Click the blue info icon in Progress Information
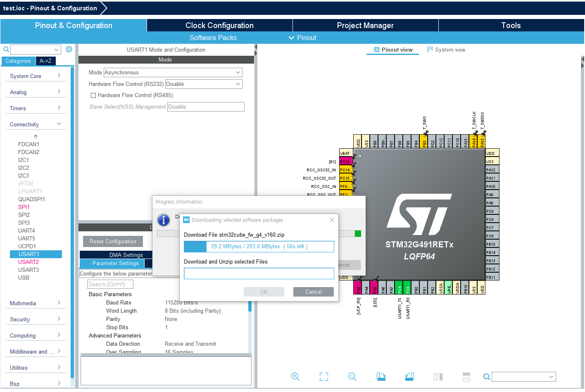Viewport: 585px width, 392px height. [164, 220]
